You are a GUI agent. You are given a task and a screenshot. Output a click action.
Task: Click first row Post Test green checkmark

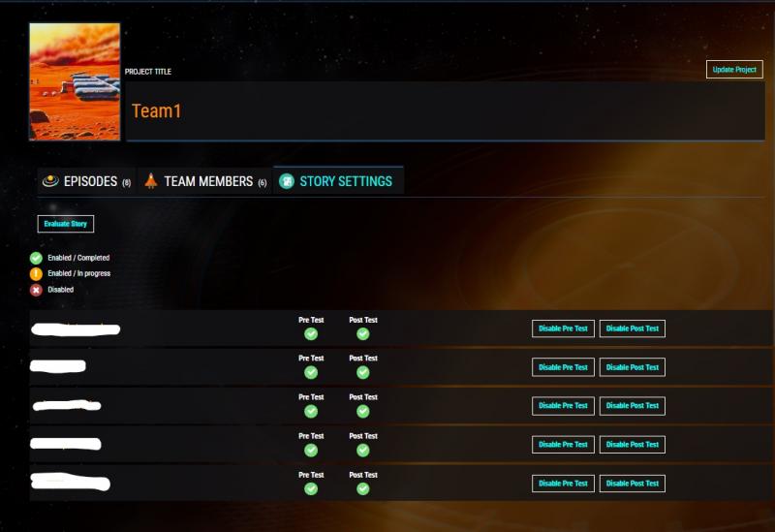coord(363,333)
